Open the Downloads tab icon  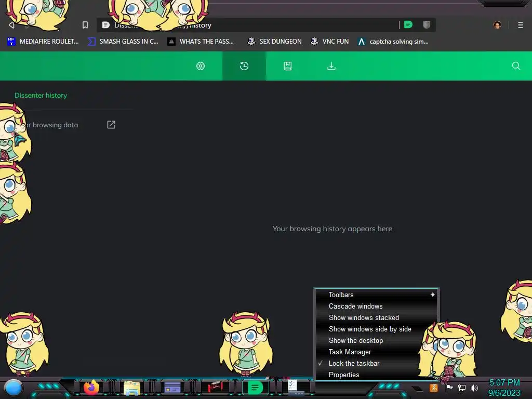[x=331, y=66]
